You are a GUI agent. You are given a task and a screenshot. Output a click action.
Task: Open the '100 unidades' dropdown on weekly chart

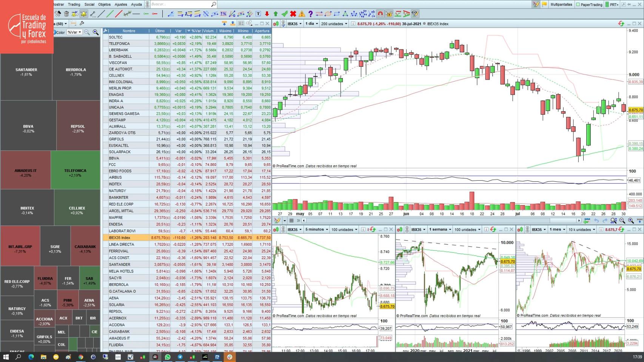(x=467, y=229)
